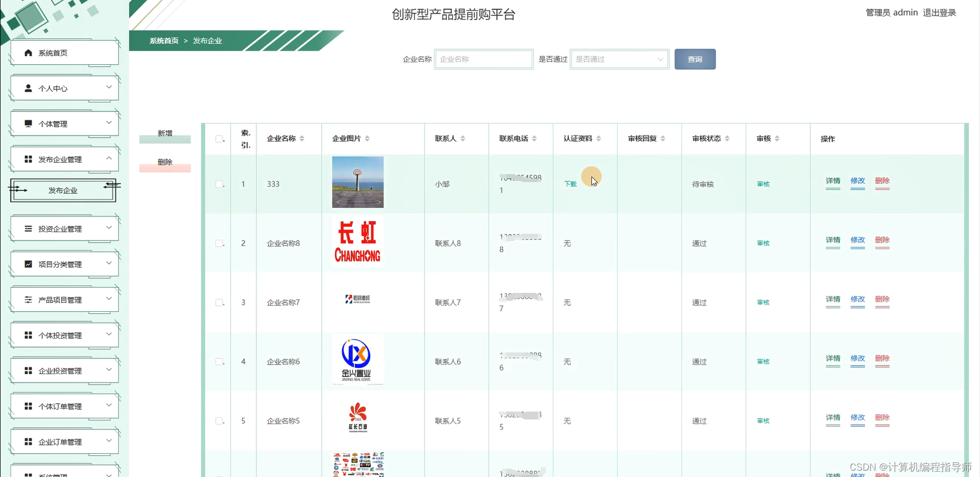Screen dimensions: 980x477
Task: Click 删除 for 企业名称6
Action: [882, 358]
